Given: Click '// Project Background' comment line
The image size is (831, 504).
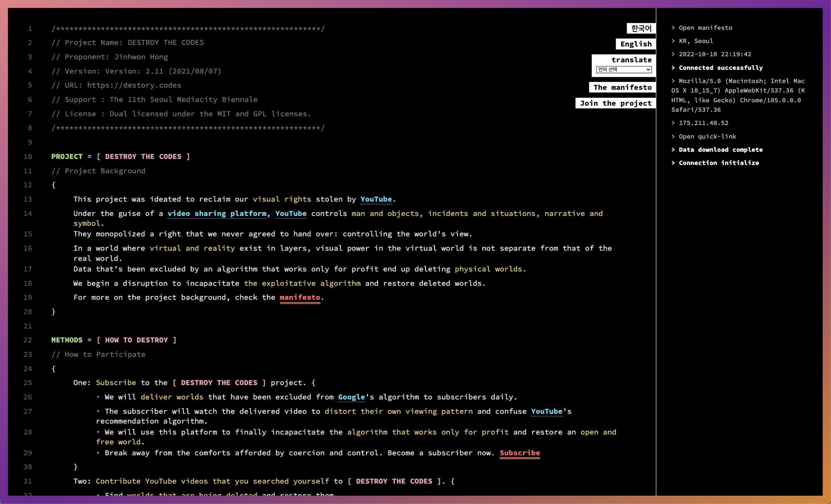Looking at the screenshot, I should 98,171.
